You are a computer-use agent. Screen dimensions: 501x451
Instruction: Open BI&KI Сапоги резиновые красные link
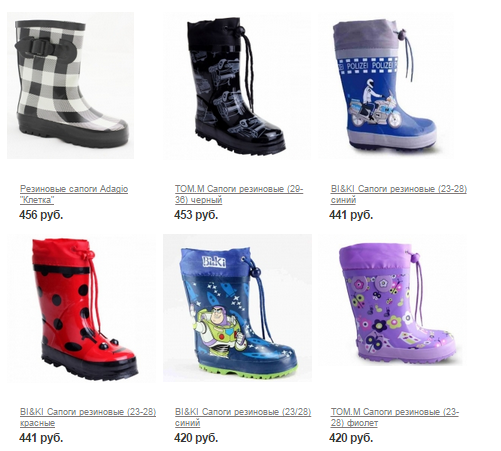pyautogui.click(x=88, y=417)
